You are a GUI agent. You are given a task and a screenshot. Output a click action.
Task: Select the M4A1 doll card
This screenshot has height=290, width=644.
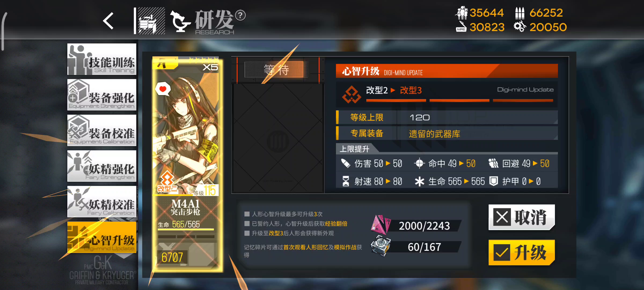[x=187, y=164]
